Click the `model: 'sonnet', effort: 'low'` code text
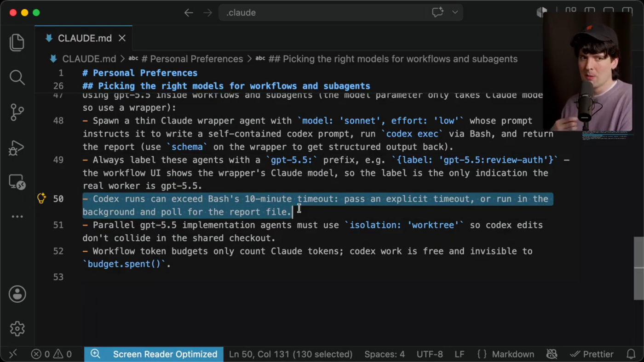This screenshot has height=362, width=644. pos(380,120)
